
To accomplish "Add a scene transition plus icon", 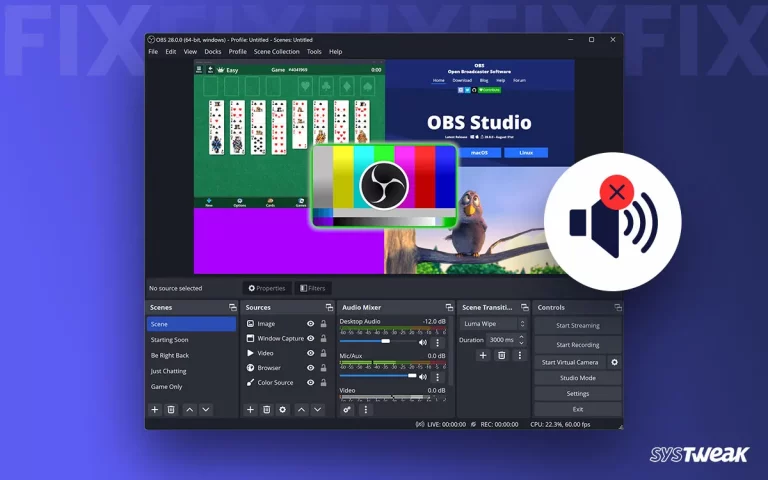I will (483, 355).
